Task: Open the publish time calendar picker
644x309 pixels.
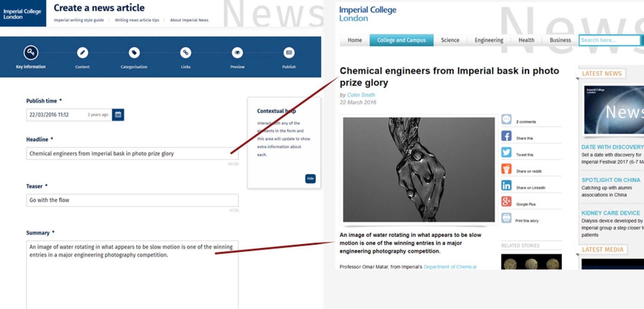Action: point(118,115)
